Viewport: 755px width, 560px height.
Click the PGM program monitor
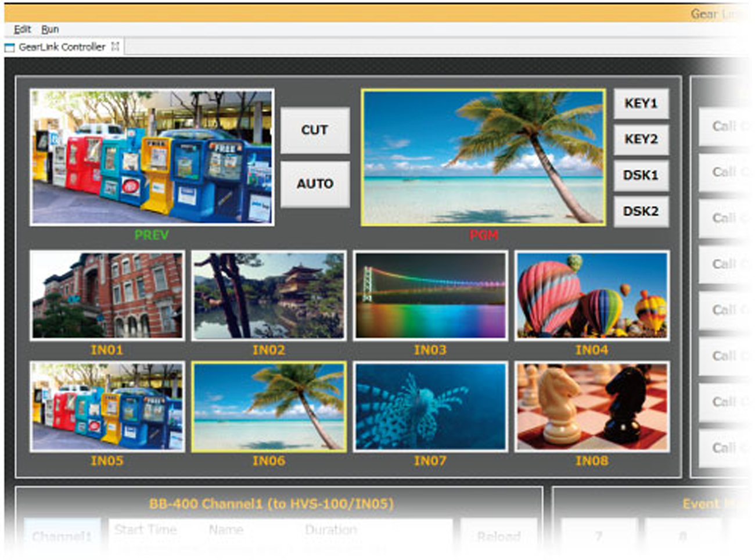pos(483,157)
